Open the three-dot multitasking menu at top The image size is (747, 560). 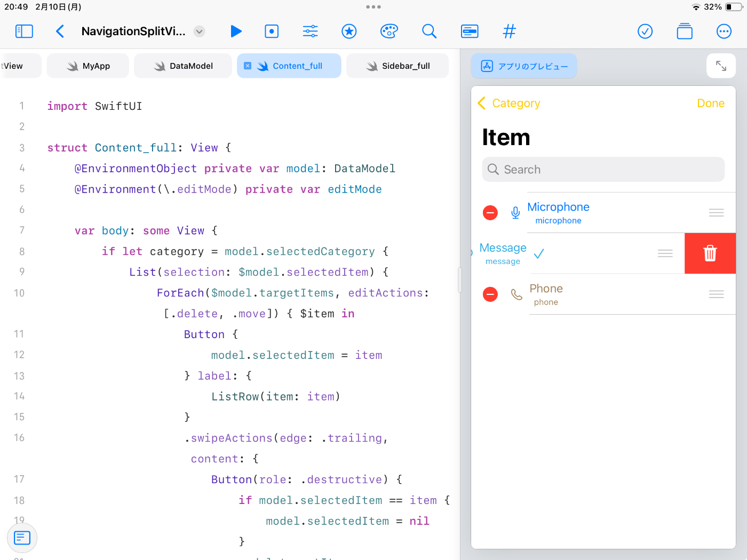coord(373,7)
